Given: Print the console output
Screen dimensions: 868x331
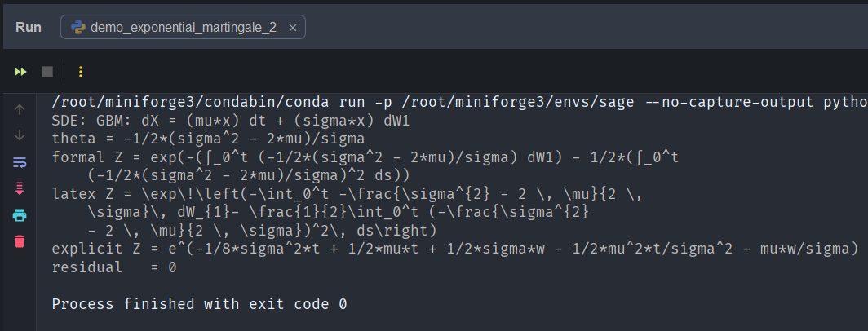Looking at the screenshot, I should [20, 215].
